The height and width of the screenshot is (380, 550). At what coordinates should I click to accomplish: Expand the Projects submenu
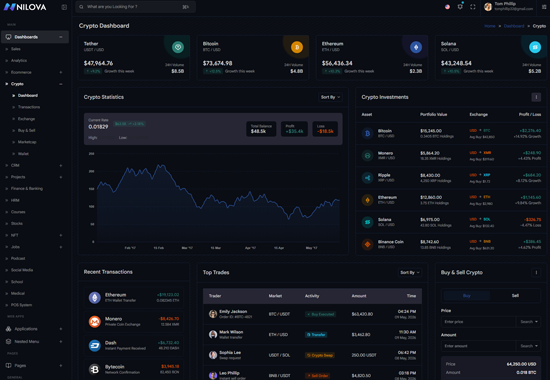pyautogui.click(x=61, y=177)
